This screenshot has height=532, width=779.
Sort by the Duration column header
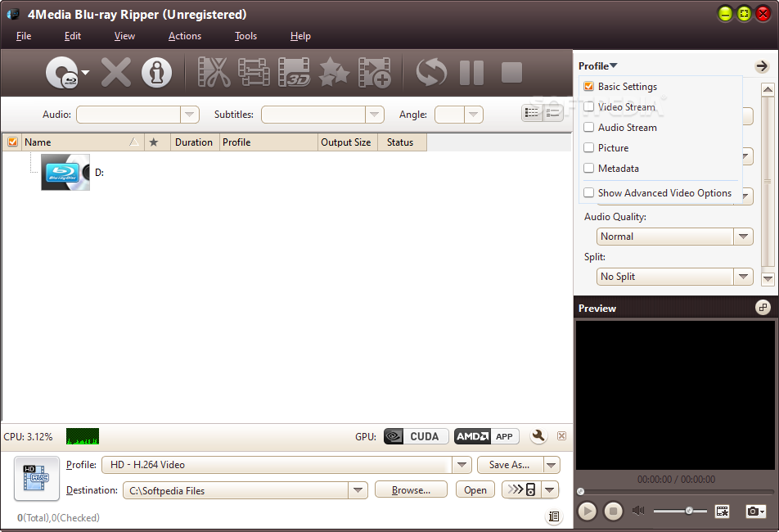(x=194, y=142)
